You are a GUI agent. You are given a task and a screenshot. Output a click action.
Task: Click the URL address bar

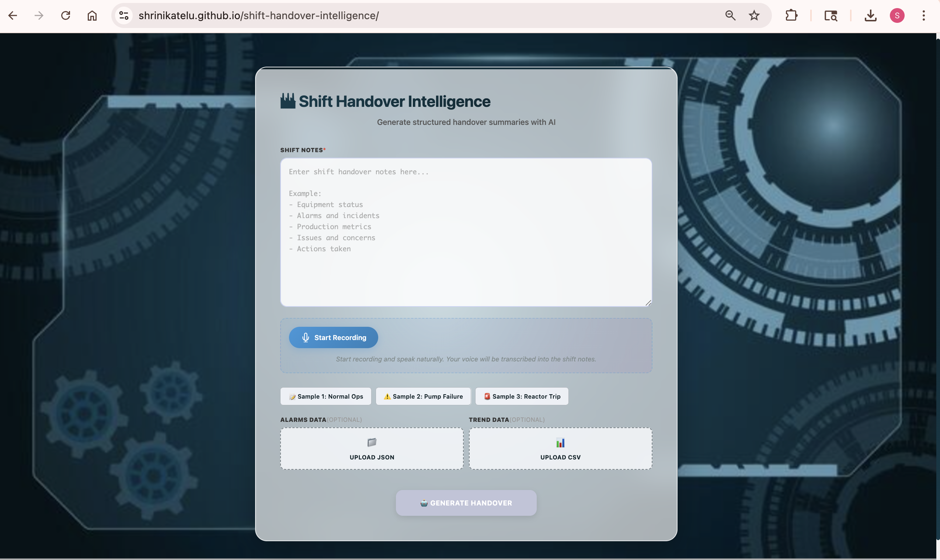(x=415, y=15)
